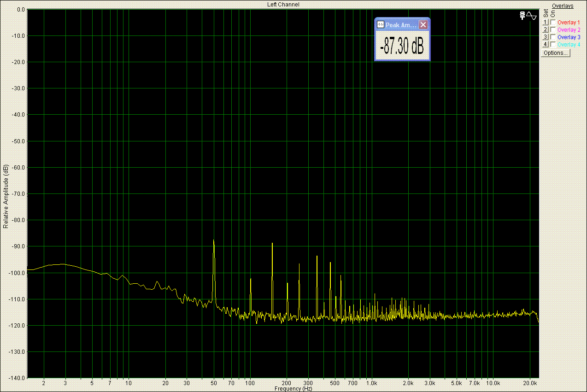This screenshot has height=392, width=587.
Task: Click the red Overlay 1 label
Action: (569, 22)
